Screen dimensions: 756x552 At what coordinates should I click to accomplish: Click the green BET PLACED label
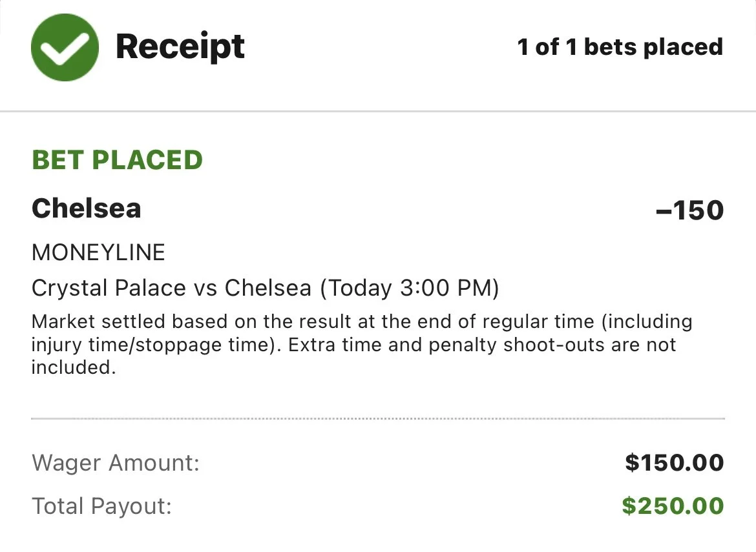point(117,159)
